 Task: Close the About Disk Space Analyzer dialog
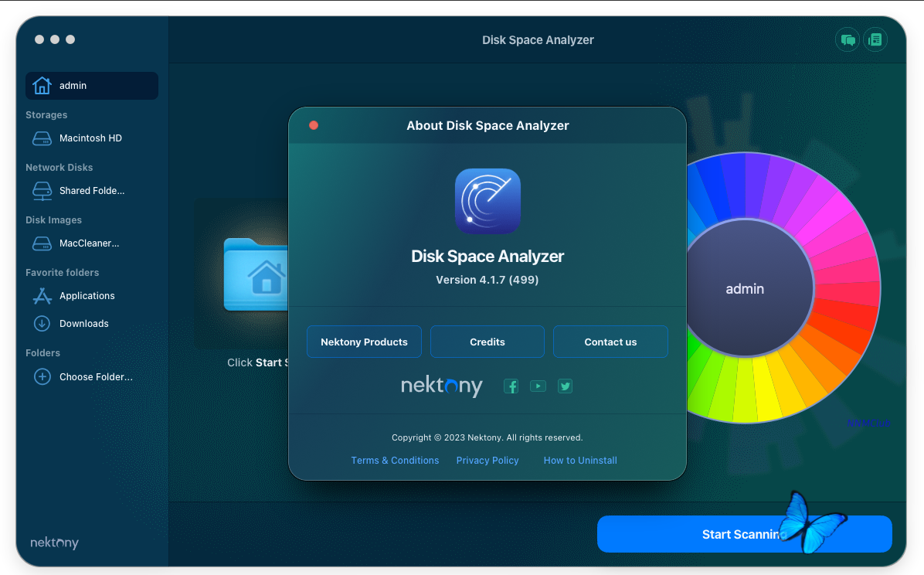[x=314, y=125]
